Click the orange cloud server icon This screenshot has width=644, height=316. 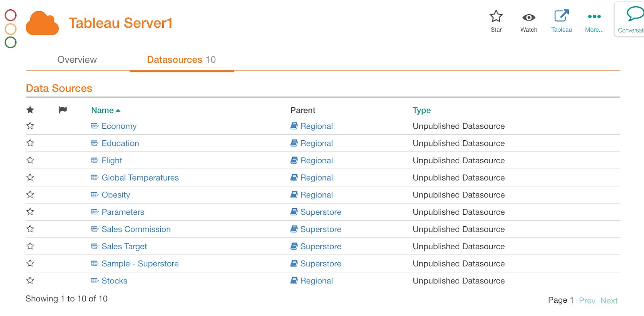click(42, 23)
